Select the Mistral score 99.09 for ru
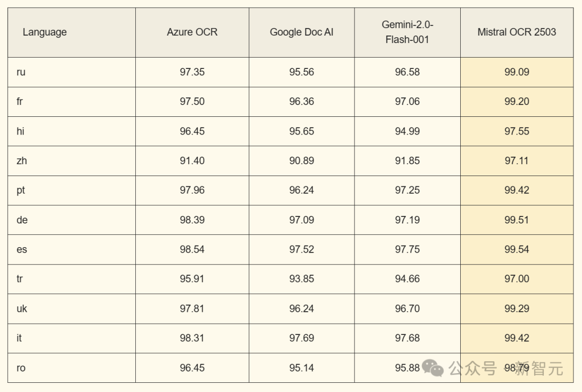This screenshot has width=582, height=392. (517, 72)
